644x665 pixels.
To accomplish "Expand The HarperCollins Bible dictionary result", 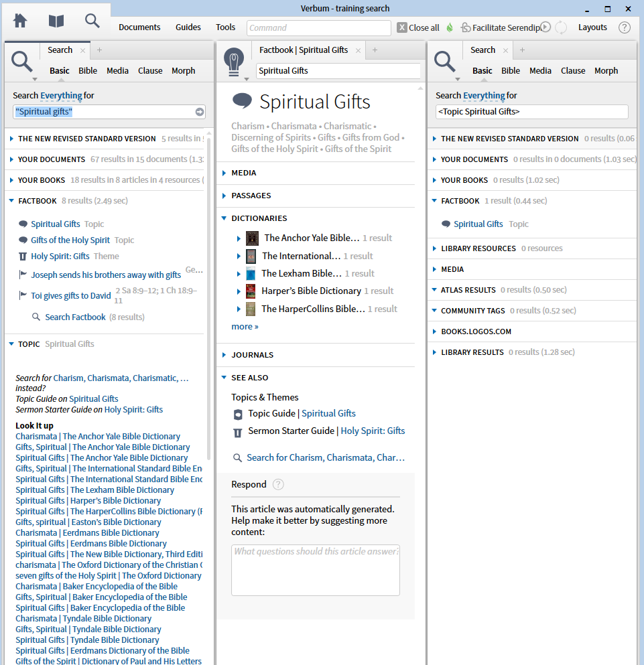I will (239, 309).
